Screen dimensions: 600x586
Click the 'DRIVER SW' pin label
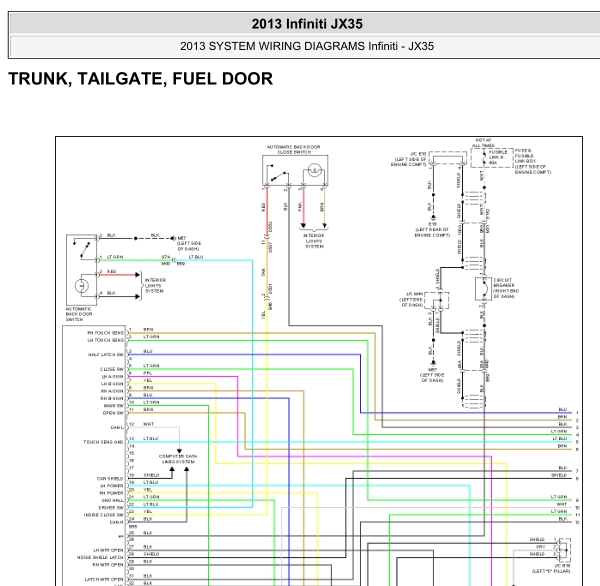(111, 508)
